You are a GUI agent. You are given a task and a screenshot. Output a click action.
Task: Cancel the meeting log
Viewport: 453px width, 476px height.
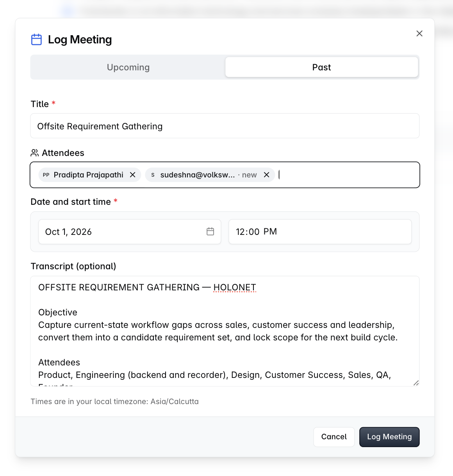tap(334, 437)
